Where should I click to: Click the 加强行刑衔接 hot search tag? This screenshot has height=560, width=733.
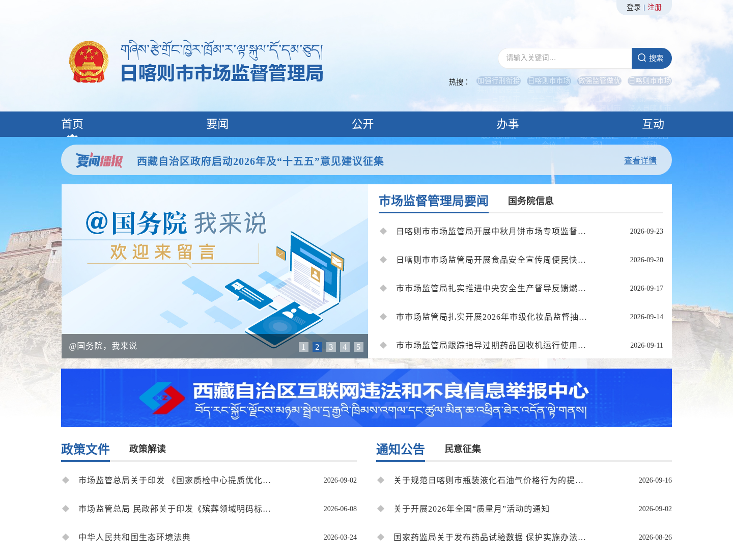pos(498,81)
